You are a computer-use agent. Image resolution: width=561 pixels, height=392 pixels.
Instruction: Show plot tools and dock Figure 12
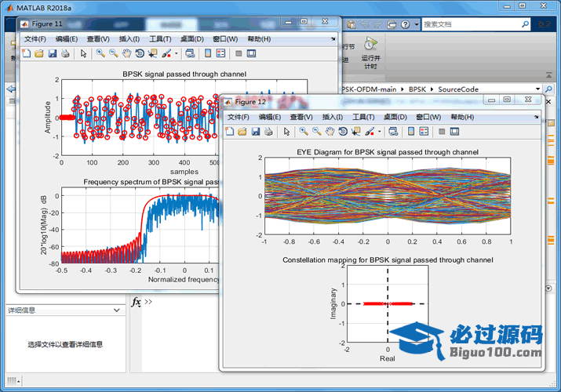pos(455,132)
